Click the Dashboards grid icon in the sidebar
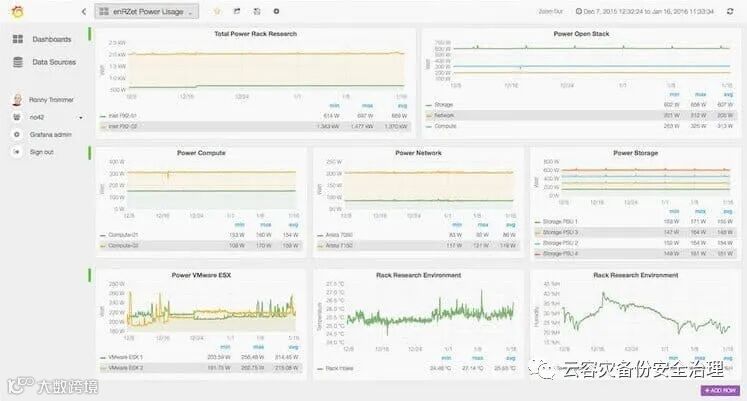The height and width of the screenshot is (401, 747). click(18, 39)
